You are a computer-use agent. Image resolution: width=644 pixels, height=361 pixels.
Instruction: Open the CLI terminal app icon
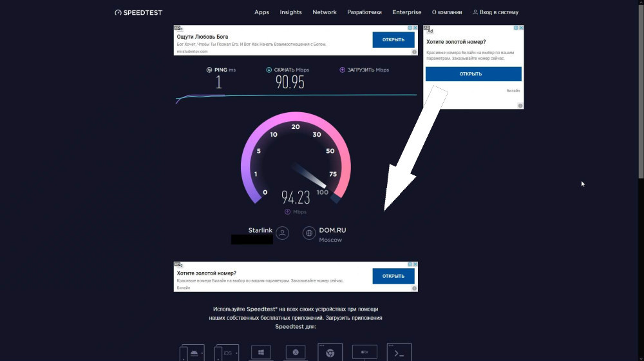tap(399, 353)
